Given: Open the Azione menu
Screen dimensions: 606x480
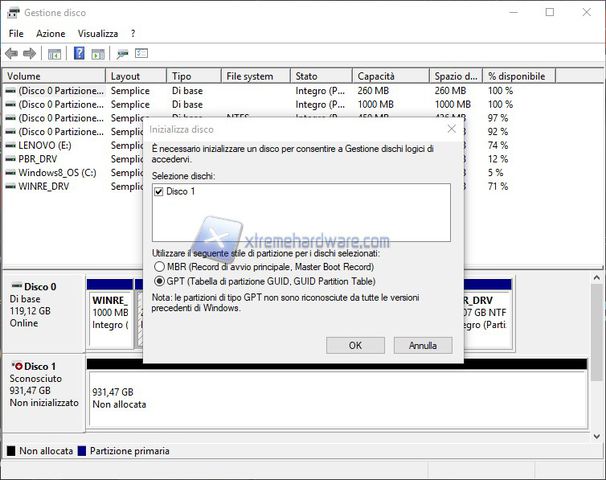Looking at the screenshot, I should [50, 33].
